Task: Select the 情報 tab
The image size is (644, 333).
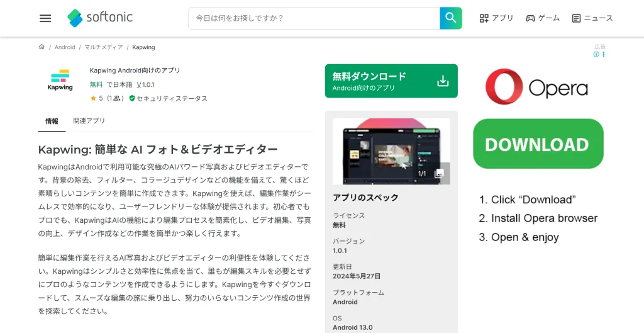Action: [x=52, y=121]
